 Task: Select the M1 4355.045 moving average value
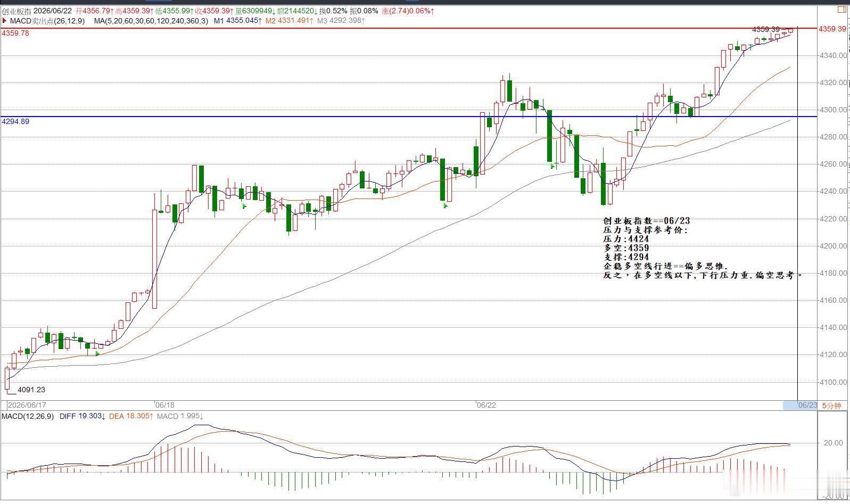[238, 21]
